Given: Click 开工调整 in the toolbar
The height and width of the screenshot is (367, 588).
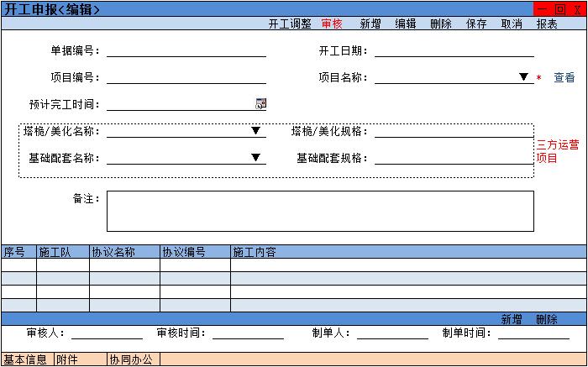Looking at the screenshot, I should (290, 24).
